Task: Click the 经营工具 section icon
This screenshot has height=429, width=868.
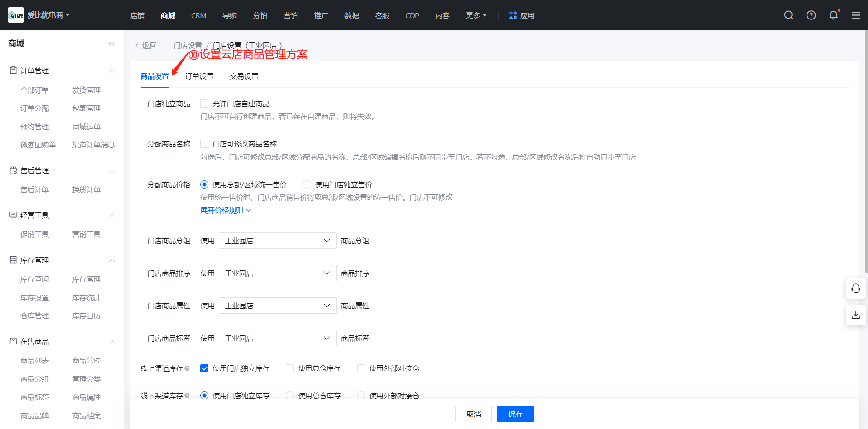Action: pos(14,215)
